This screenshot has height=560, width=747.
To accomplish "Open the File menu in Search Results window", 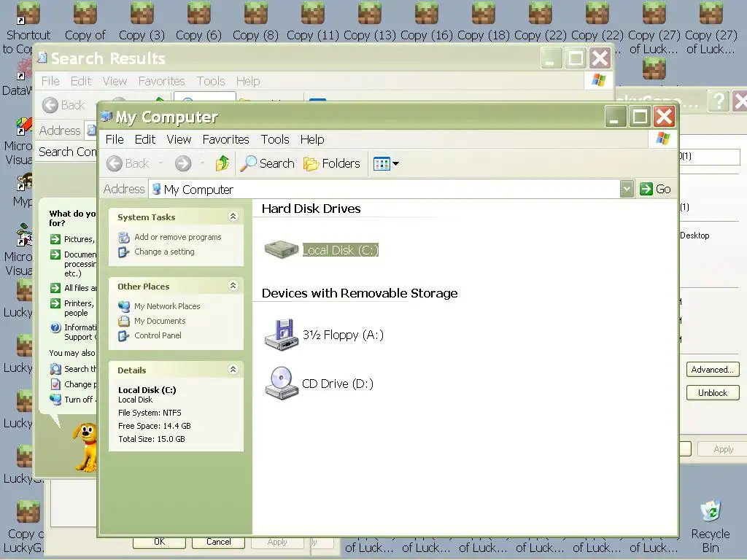I will (x=50, y=81).
